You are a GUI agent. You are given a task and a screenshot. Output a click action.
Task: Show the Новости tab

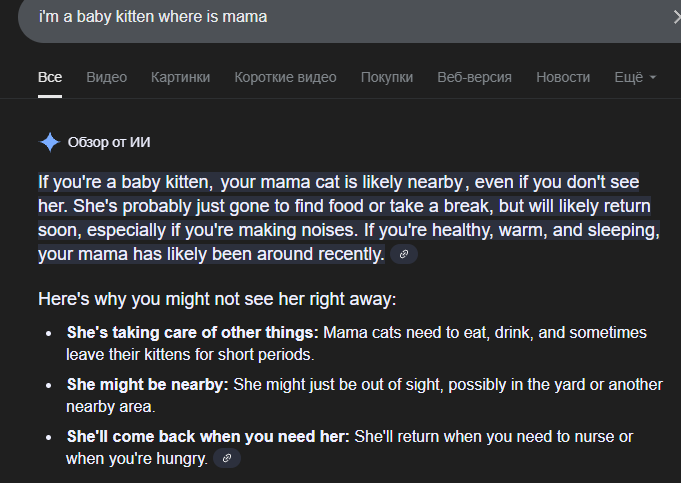click(x=563, y=77)
